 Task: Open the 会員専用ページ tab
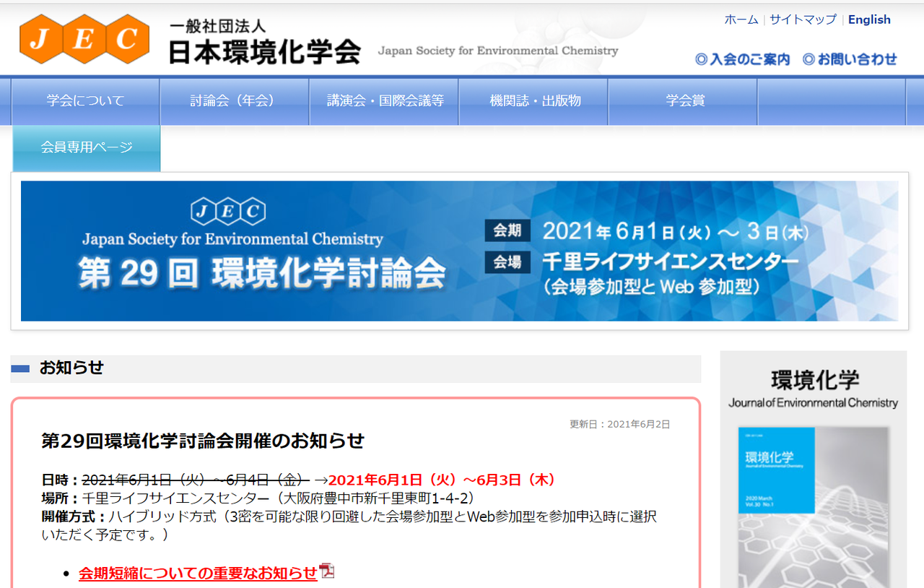(87, 148)
